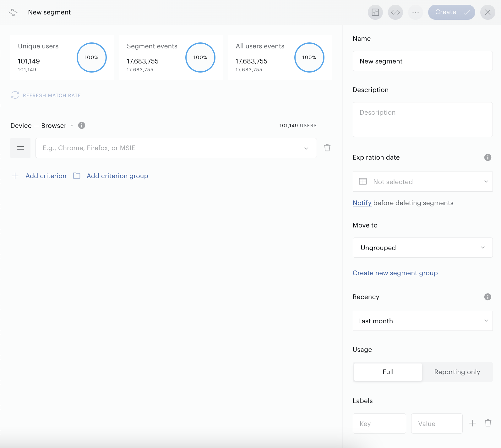Open the code view icon button
Screen dimensions: 501x448
pos(395,12)
